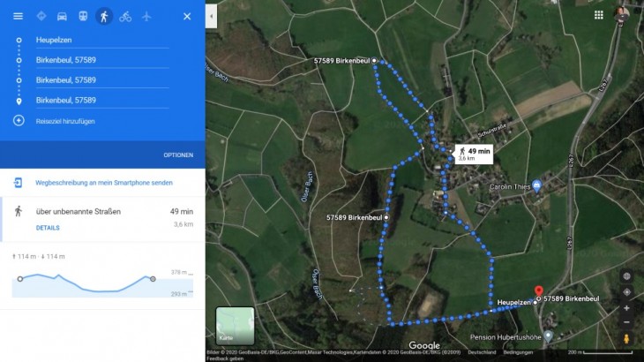Screen dimensions: 644x362
Task: Open the Google apps grid
Action: [x=599, y=15]
